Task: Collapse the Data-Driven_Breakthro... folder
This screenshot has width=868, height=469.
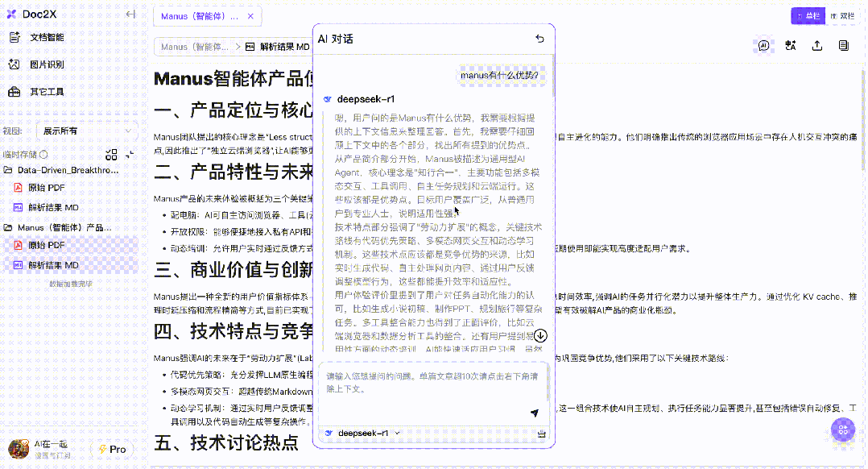Action: pos(8,170)
